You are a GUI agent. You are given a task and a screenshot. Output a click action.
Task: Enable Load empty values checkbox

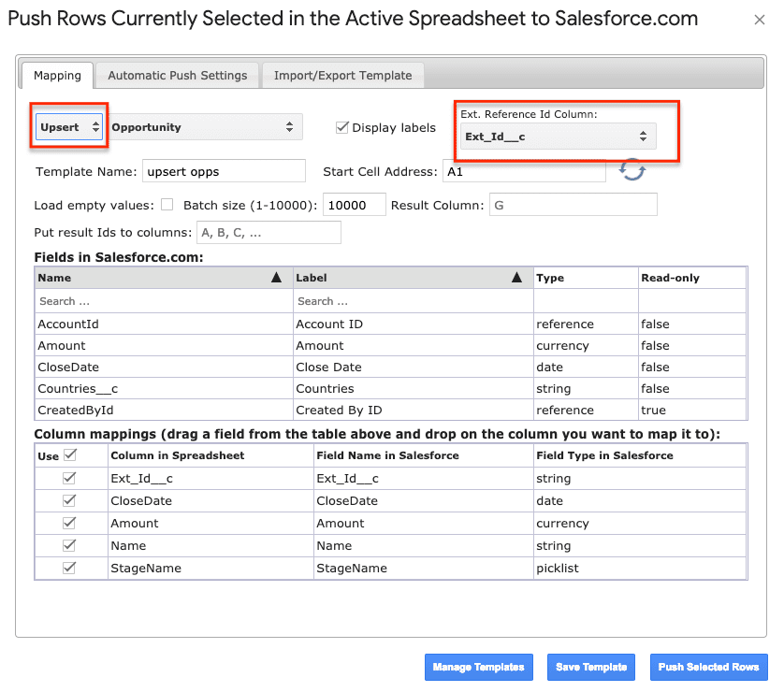point(167,205)
